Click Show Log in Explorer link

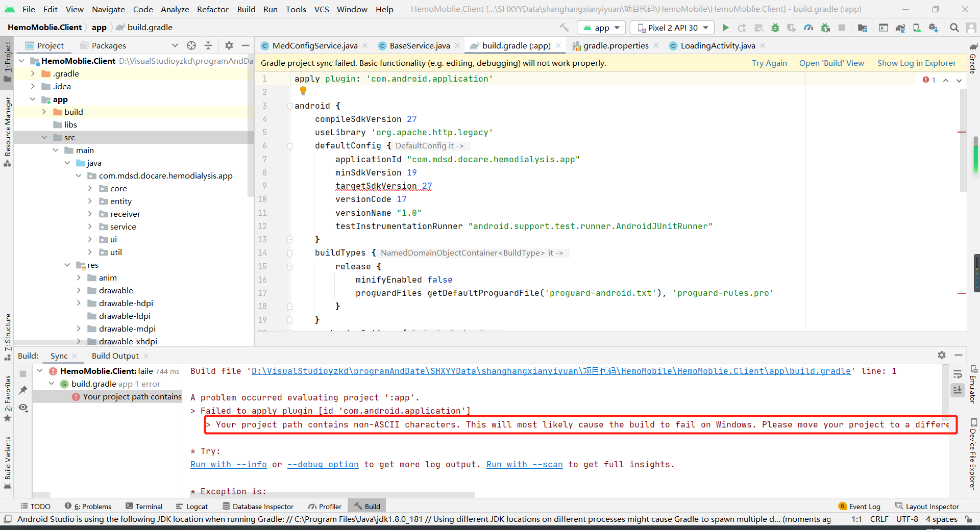(x=916, y=63)
